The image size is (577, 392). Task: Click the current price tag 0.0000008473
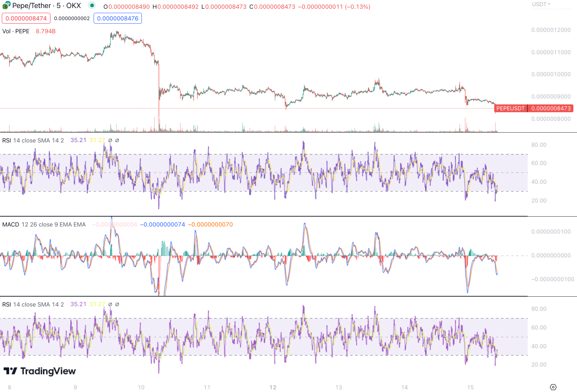coord(551,108)
